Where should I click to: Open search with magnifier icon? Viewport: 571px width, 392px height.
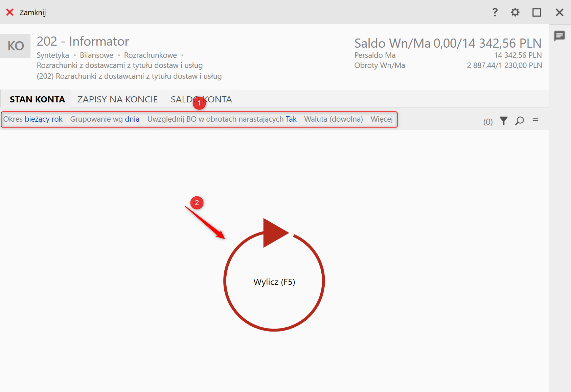point(520,121)
